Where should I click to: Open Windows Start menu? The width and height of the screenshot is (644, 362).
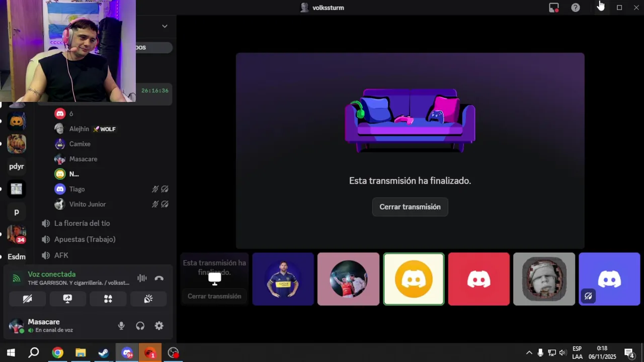pos(11,353)
